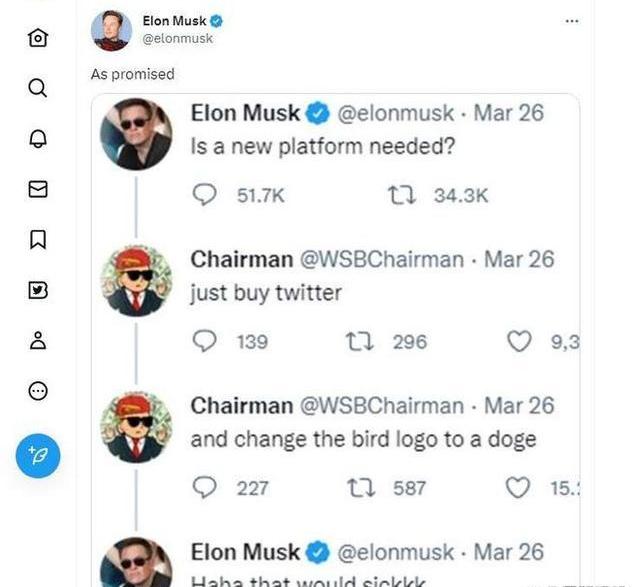Open the Messages envelope icon
Screen dimensions: 640x587
38,189
